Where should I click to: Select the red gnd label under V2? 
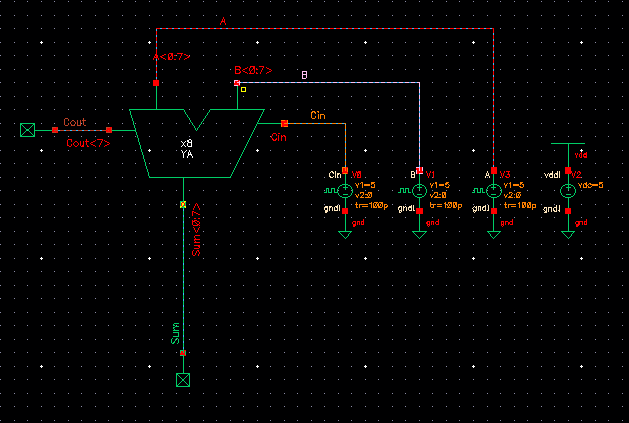coord(581,223)
